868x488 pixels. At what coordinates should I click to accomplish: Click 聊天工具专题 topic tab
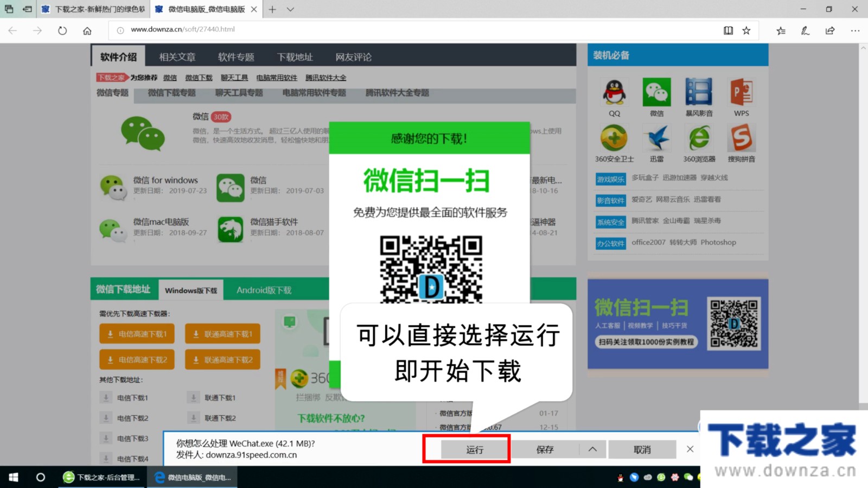coord(239,93)
